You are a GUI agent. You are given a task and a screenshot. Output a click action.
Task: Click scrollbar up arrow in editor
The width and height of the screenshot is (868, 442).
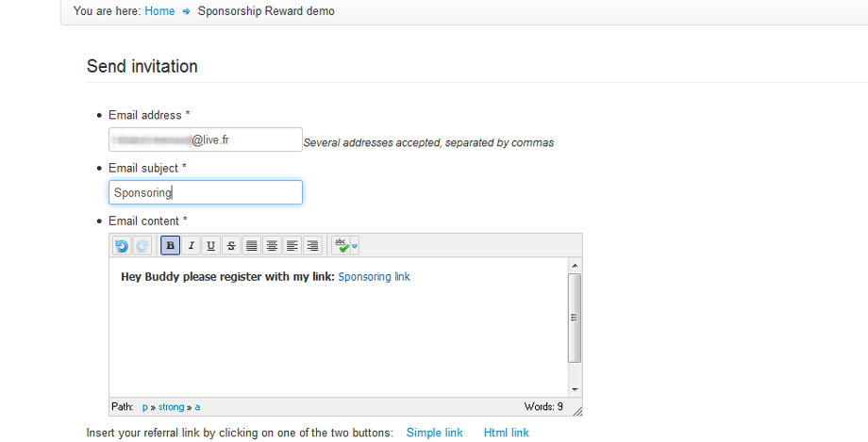[575, 266]
